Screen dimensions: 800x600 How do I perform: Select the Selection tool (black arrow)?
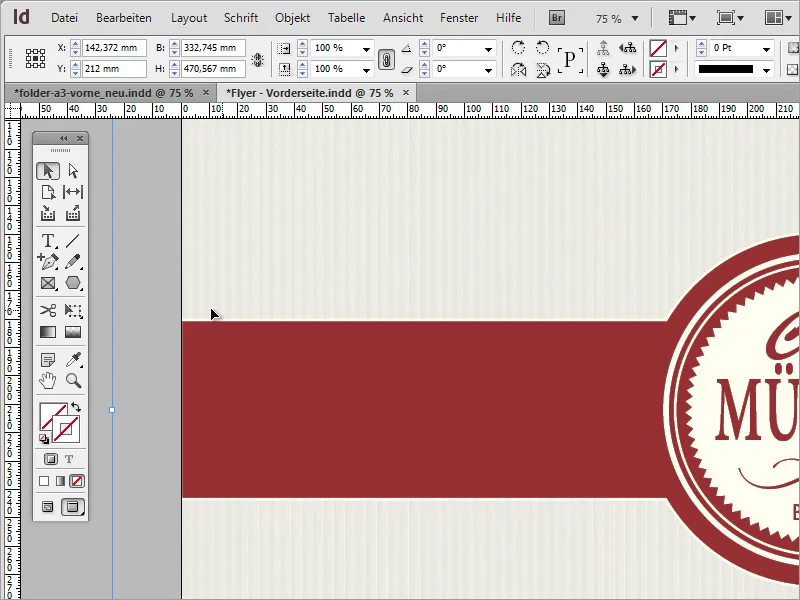48,171
